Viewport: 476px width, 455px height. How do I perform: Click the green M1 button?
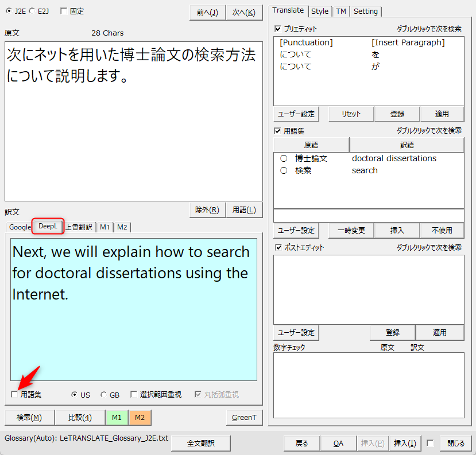coord(117,418)
